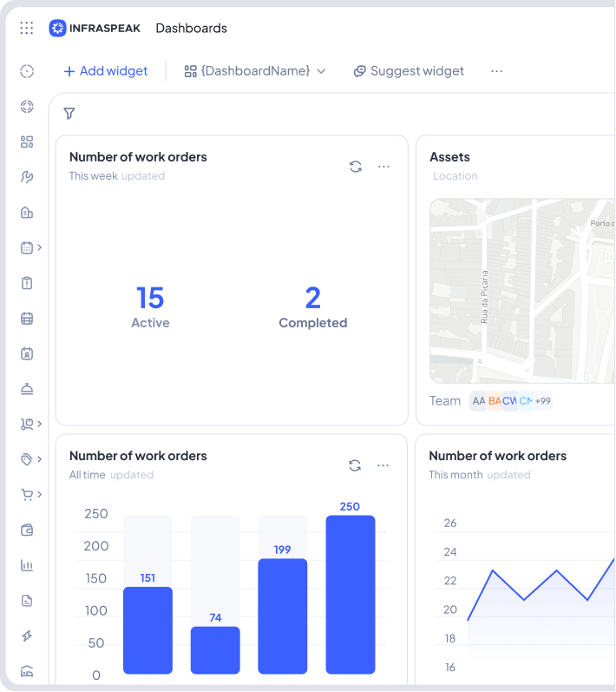This screenshot has width=616, height=692.
Task: Expand the price tag sidebar submenu
Action: [39, 459]
